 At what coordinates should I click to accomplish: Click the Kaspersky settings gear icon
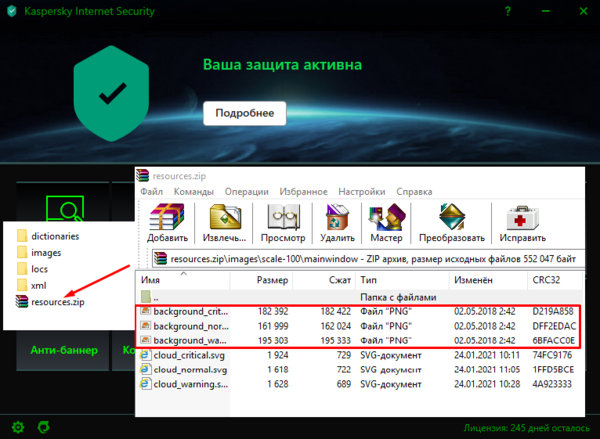18,427
